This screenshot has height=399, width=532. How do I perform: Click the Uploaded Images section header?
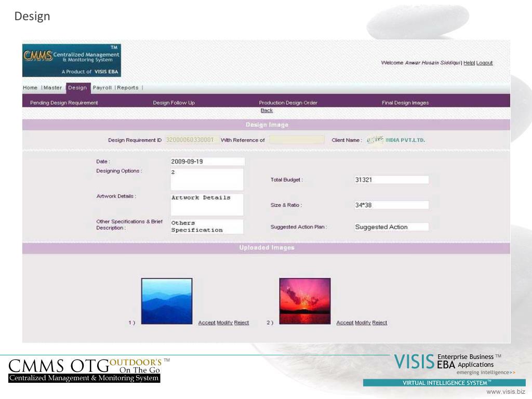267,248
